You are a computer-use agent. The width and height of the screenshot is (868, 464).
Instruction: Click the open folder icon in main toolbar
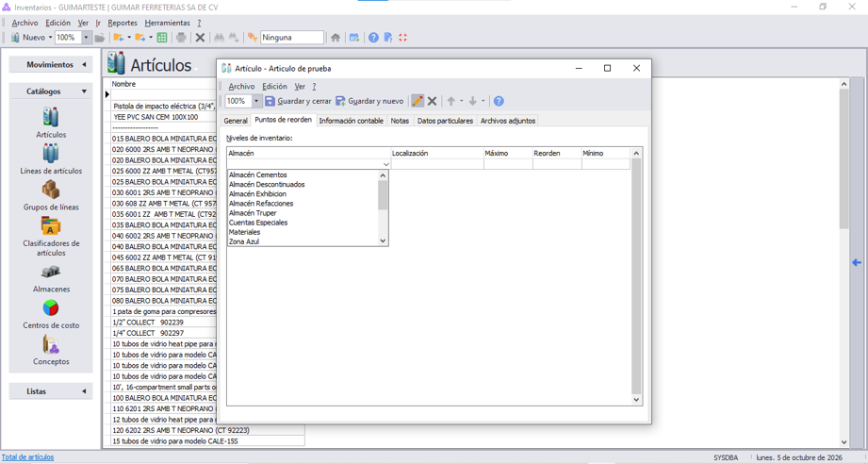pyautogui.click(x=100, y=38)
